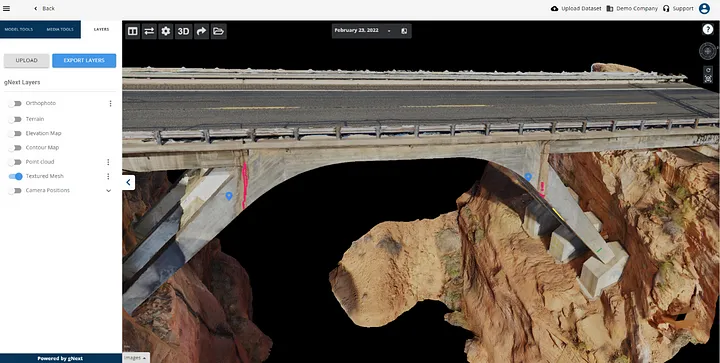Image resolution: width=720 pixels, height=363 pixels.
Task: Disable the Textured Mesh layer toggle
Action: tap(15, 176)
